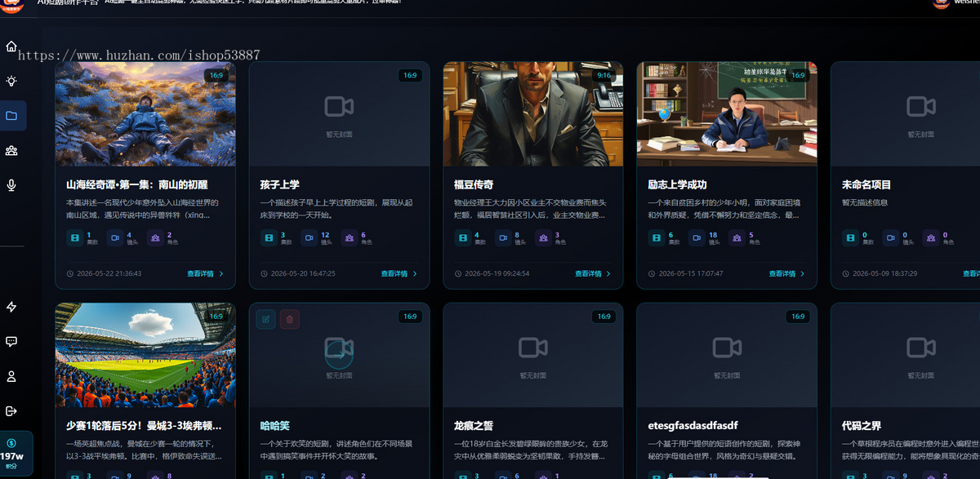Viewport: 980px width, 479px height.
Task: Open 查看详情 for 福豆传奇 project
Action: point(593,274)
